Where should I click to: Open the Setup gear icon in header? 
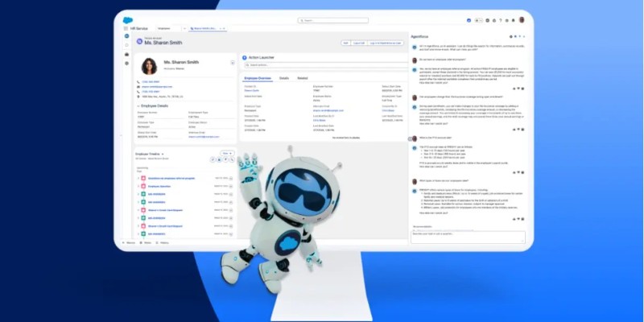coord(507,20)
